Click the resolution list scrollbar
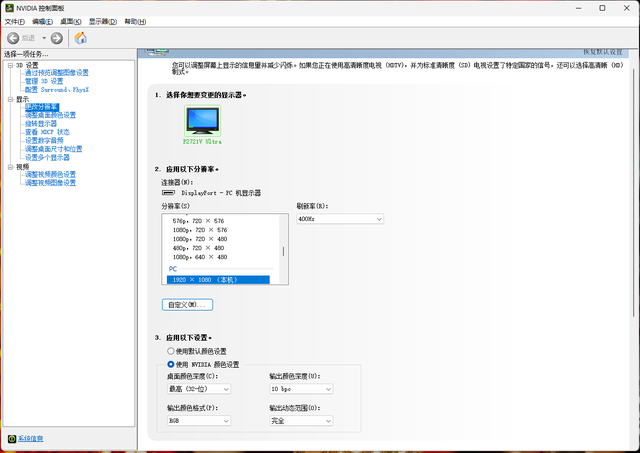Viewport: 640px width, 453px height. click(284, 249)
